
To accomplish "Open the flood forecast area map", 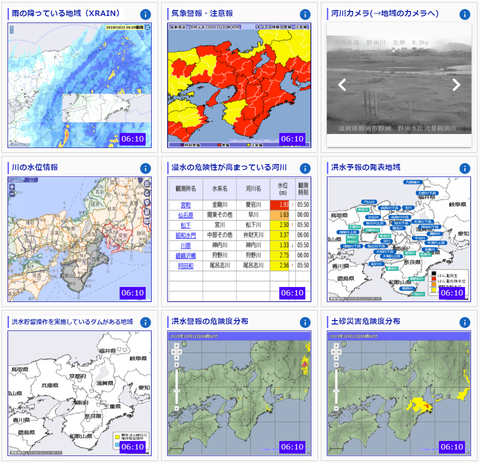I will 399,239.
